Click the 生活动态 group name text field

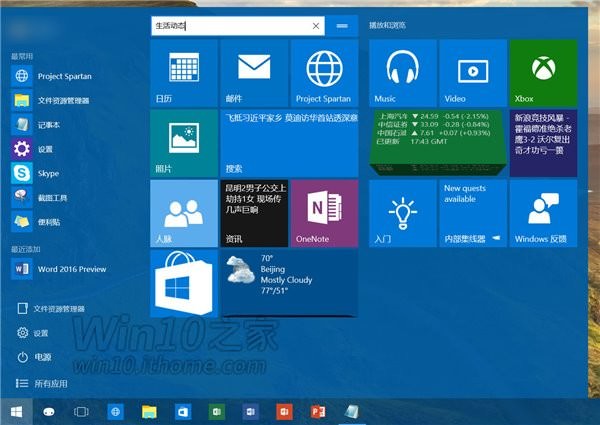coord(228,25)
